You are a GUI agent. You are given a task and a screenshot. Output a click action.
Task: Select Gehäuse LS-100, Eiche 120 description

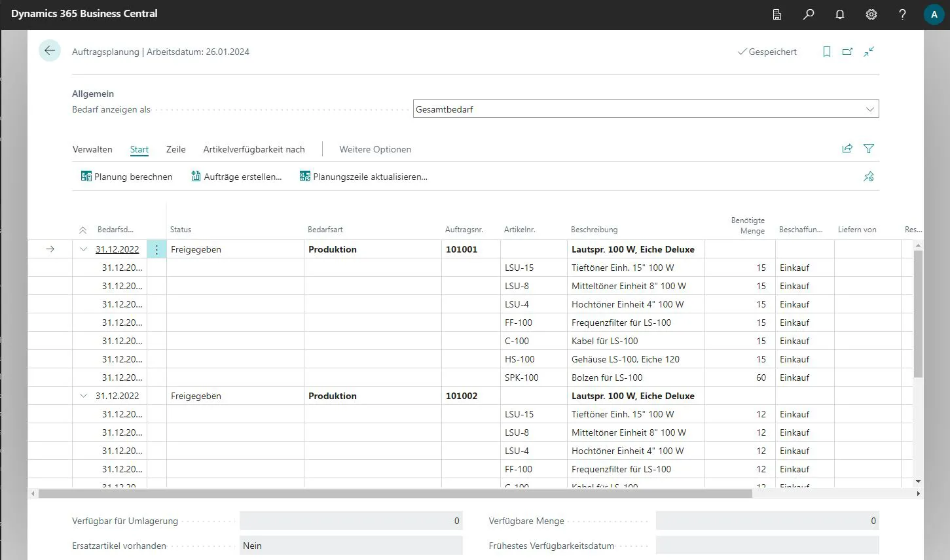pos(636,359)
